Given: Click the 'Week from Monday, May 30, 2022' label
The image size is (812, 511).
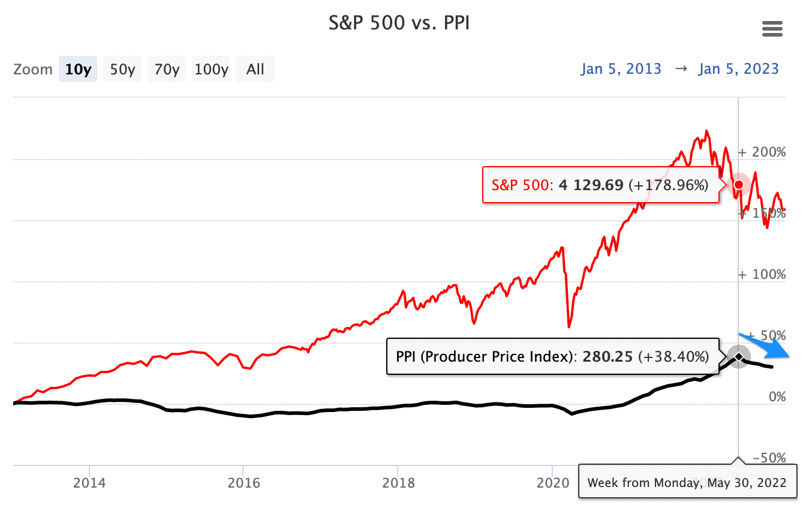Looking at the screenshot, I should click(x=687, y=482).
